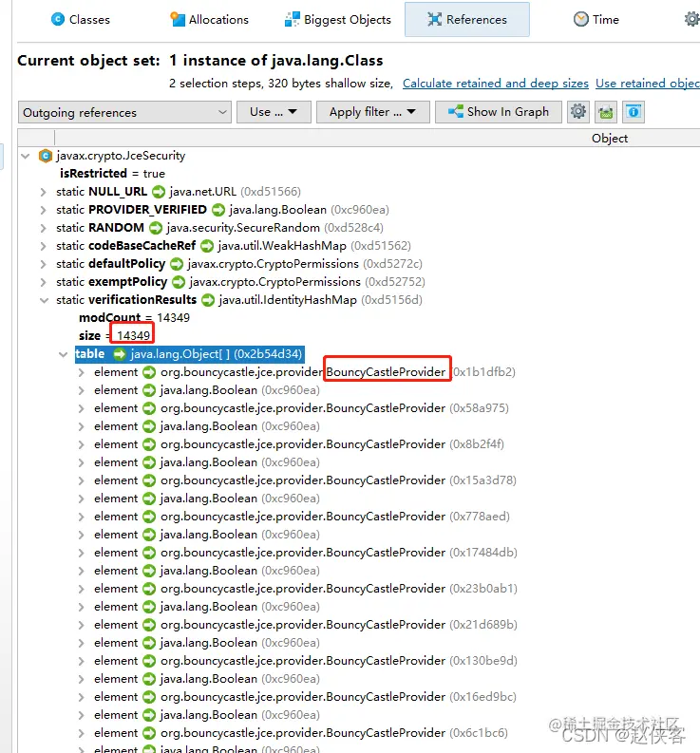Click arrow icon of element (0x16ed9bc)
Screen dimensions: 700x753
tap(149, 697)
